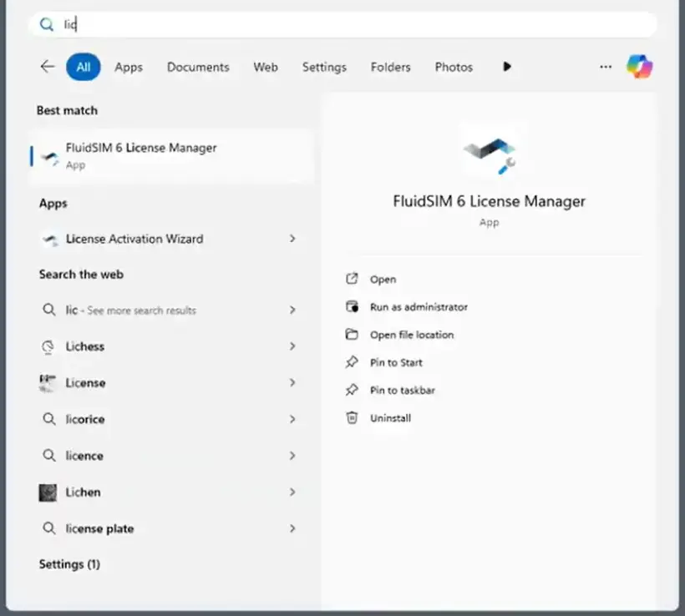685x616 pixels.
Task: Select the license plate web suggestion
Action: tap(170, 528)
